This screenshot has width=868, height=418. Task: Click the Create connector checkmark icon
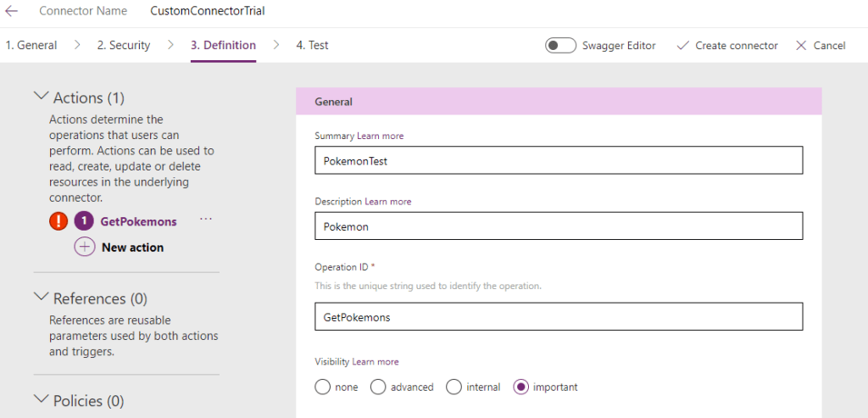[x=682, y=46]
